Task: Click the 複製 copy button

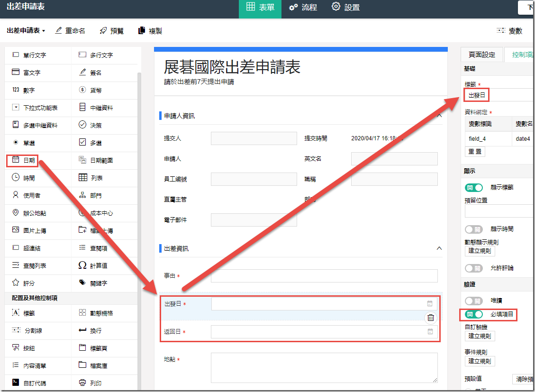Action: pos(150,31)
